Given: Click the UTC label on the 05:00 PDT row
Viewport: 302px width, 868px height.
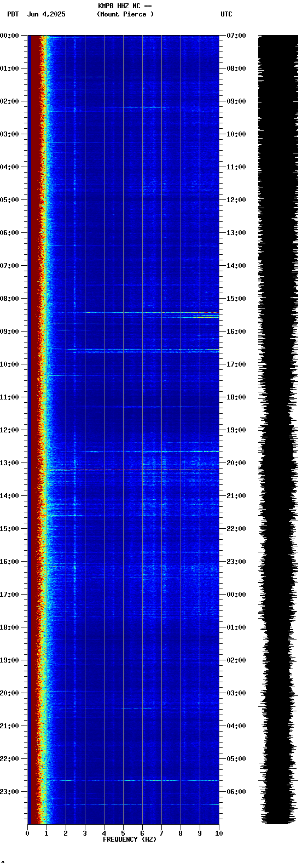Looking at the screenshot, I should pyautogui.click(x=236, y=200).
